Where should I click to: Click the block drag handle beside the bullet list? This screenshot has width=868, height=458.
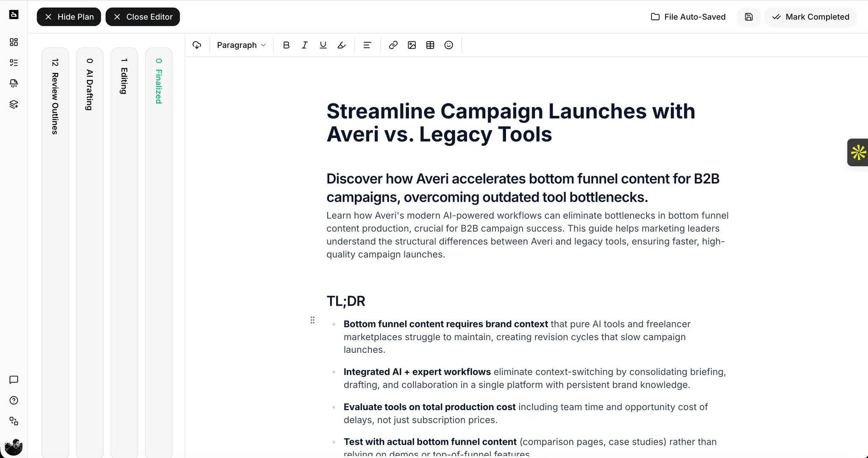(x=312, y=320)
